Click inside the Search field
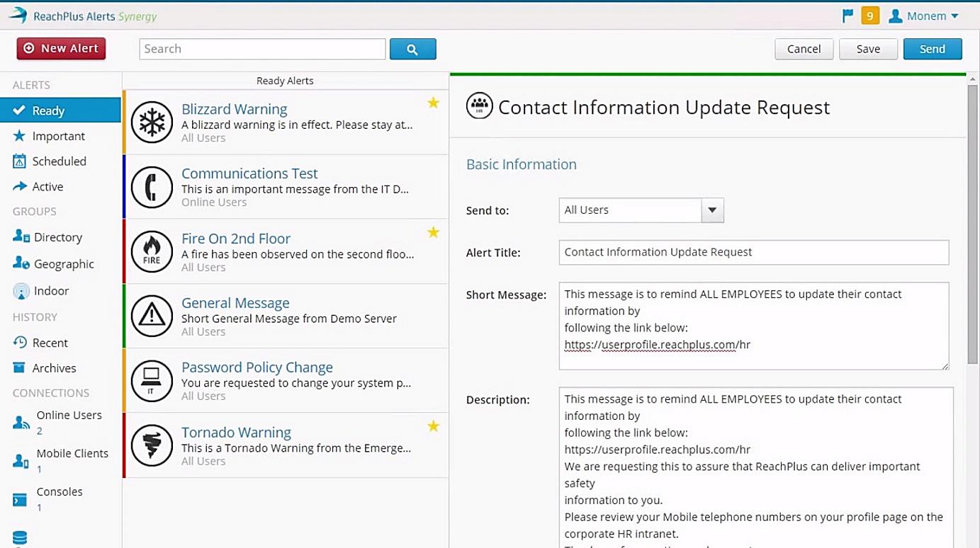Image resolution: width=980 pixels, height=548 pixels. 261,48
